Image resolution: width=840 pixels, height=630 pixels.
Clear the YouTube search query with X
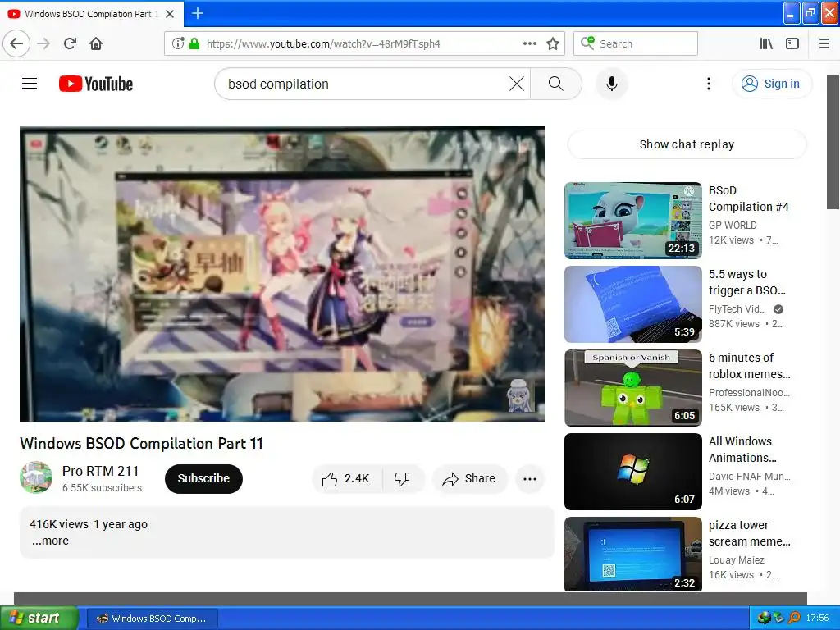click(517, 84)
